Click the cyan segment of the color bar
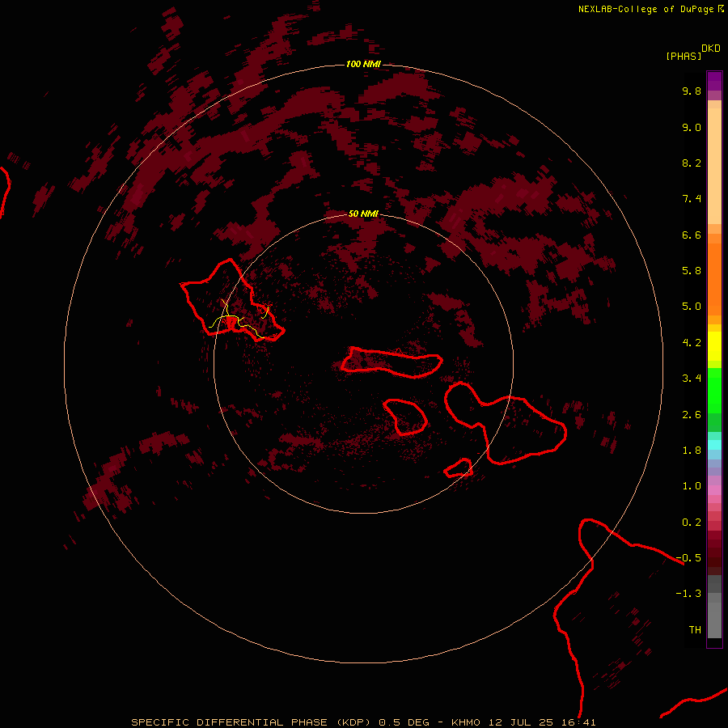This screenshot has width=728, height=728. pyautogui.click(x=714, y=444)
